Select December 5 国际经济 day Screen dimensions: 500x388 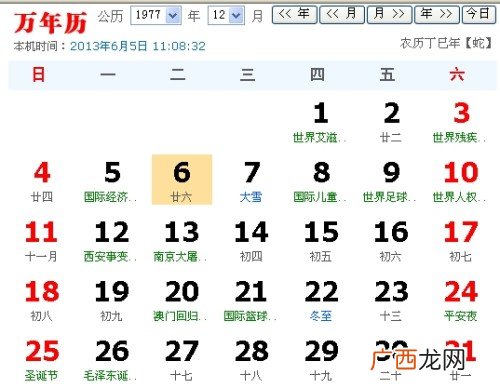(x=111, y=182)
